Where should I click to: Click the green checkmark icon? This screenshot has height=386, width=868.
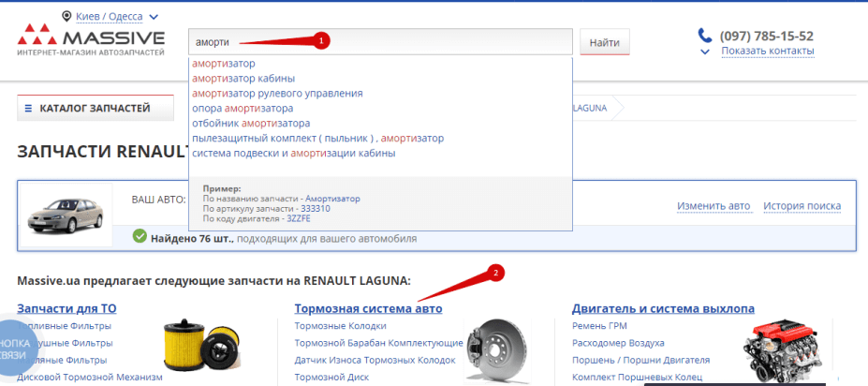[140, 236]
